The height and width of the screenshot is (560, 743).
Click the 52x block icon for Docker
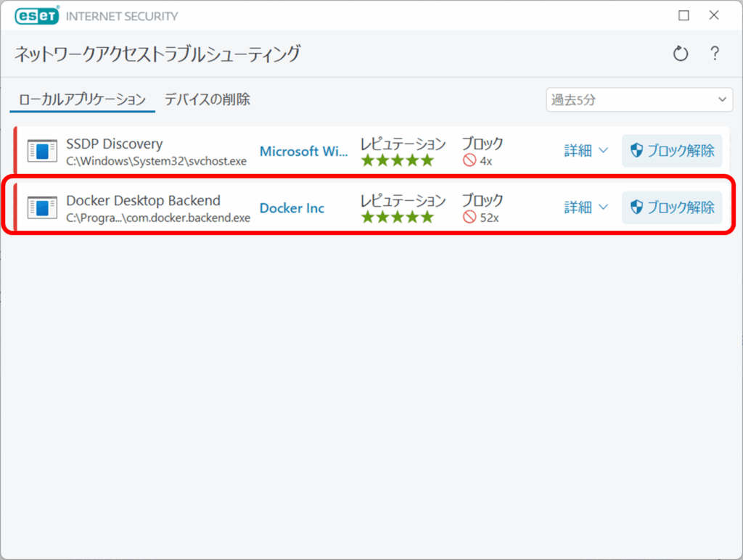click(x=469, y=218)
